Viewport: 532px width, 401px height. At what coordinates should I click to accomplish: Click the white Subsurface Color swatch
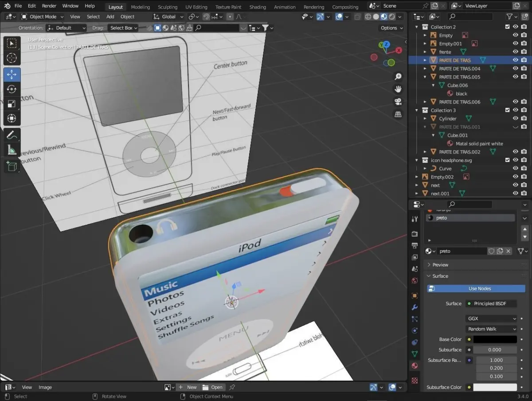[495, 387]
